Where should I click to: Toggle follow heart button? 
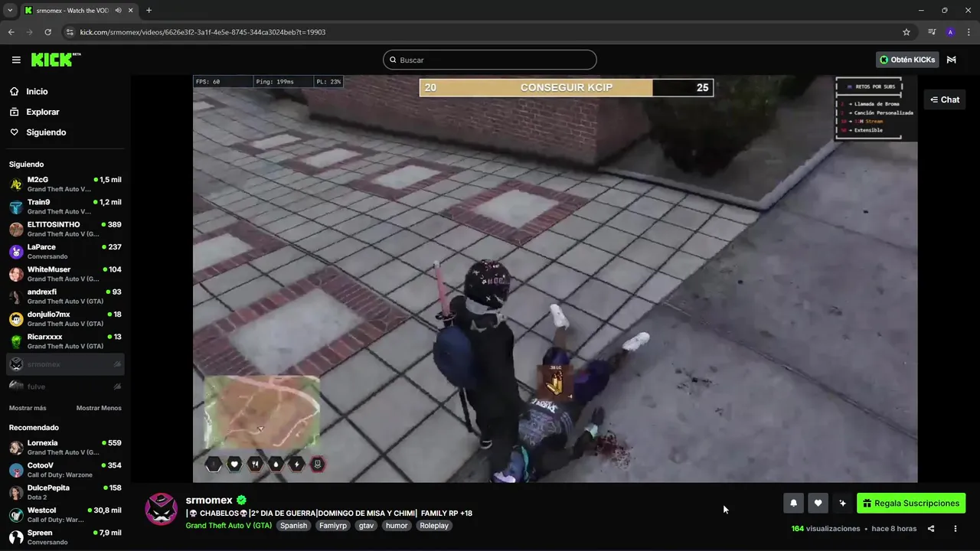(818, 503)
